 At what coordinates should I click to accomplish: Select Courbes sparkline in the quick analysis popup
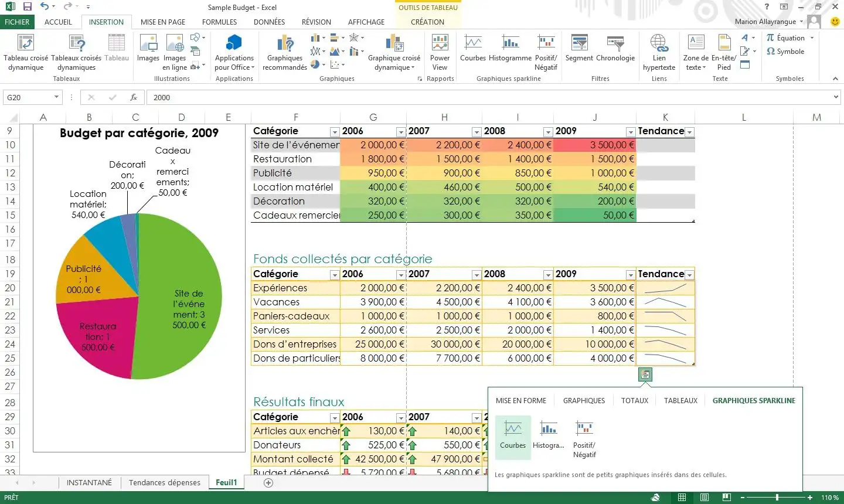coord(513,434)
